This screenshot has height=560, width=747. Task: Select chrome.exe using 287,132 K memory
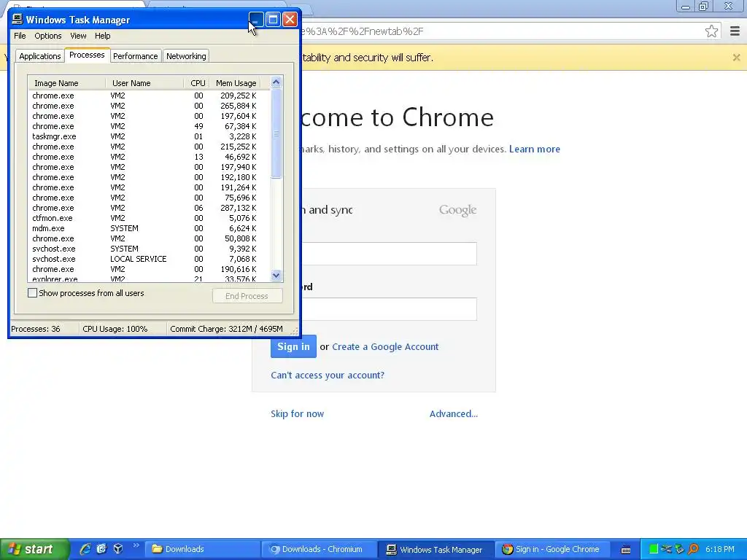pyautogui.click(x=149, y=208)
